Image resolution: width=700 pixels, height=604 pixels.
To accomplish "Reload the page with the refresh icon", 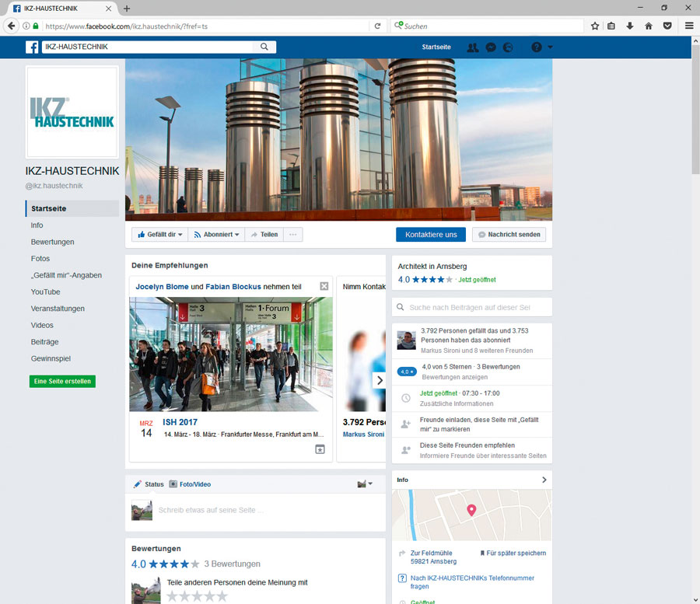I will point(378,26).
